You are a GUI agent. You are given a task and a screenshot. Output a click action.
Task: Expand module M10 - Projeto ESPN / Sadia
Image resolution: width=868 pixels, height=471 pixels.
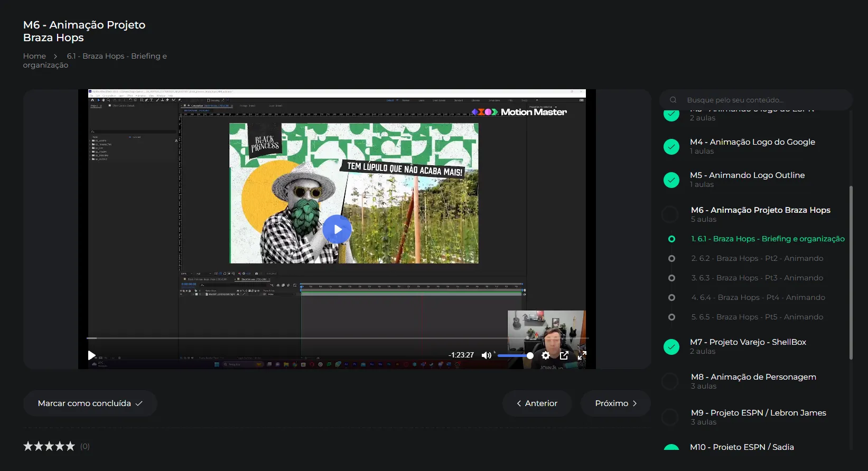[742, 447]
